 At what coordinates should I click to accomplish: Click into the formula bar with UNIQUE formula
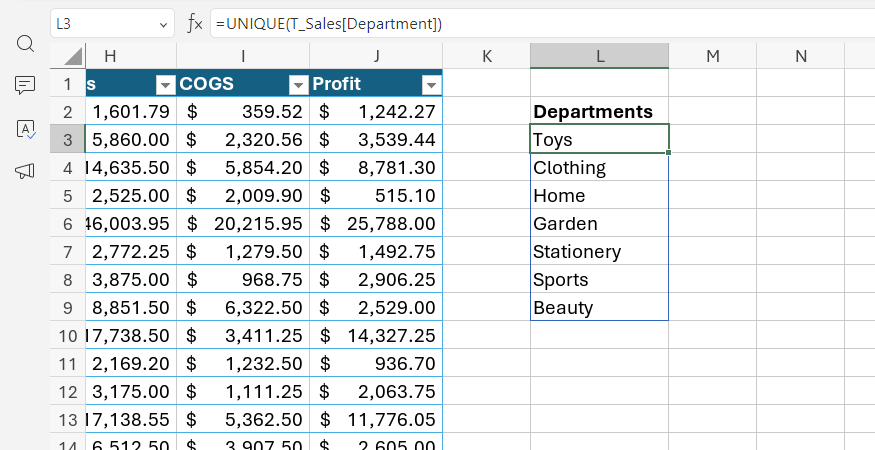click(x=542, y=25)
